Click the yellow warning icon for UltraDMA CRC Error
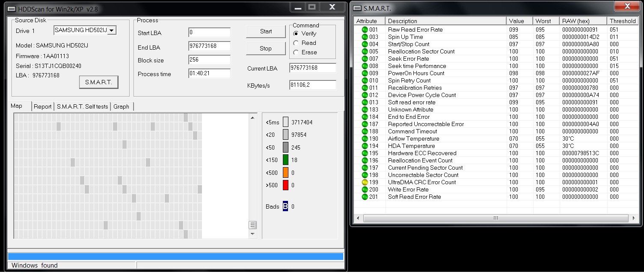The height and width of the screenshot is (277, 644). click(365, 182)
